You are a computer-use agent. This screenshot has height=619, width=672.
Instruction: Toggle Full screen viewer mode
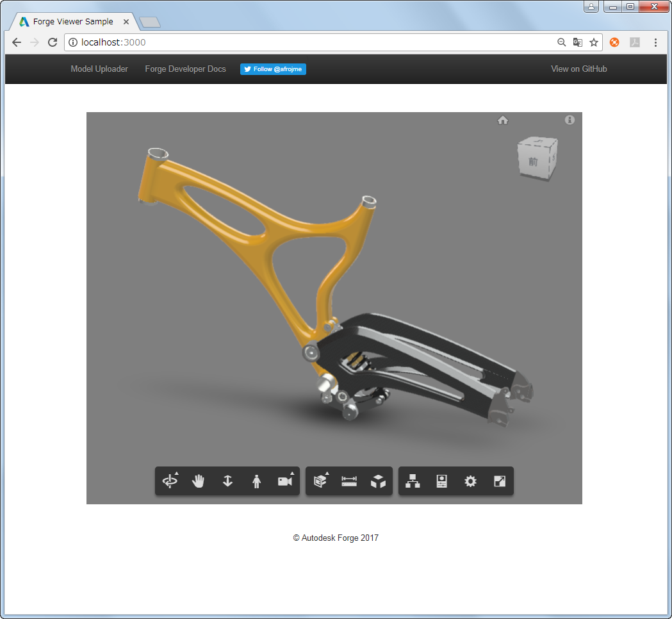click(x=500, y=481)
